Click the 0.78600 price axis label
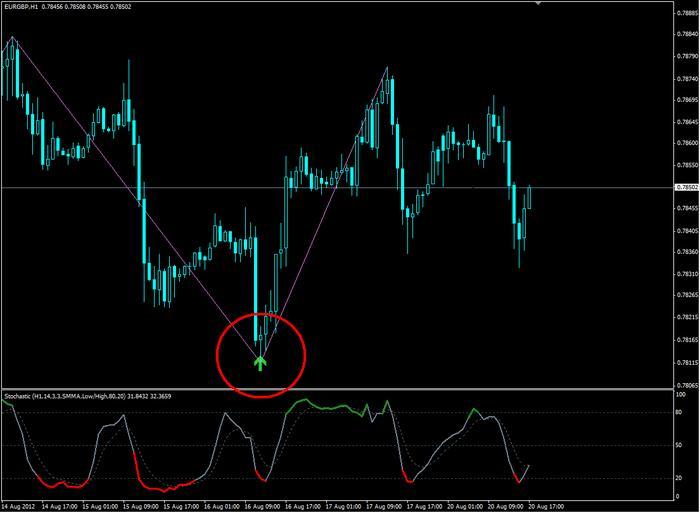This screenshot has height=513, width=700. coord(688,143)
